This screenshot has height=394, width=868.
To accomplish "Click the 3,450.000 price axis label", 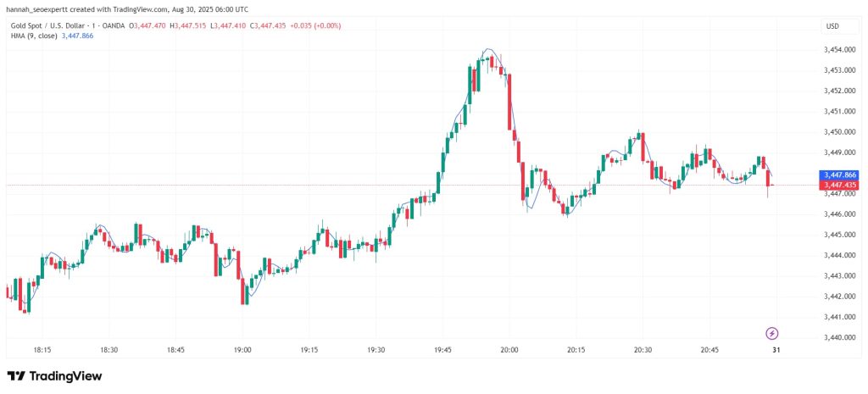I will coord(839,132).
